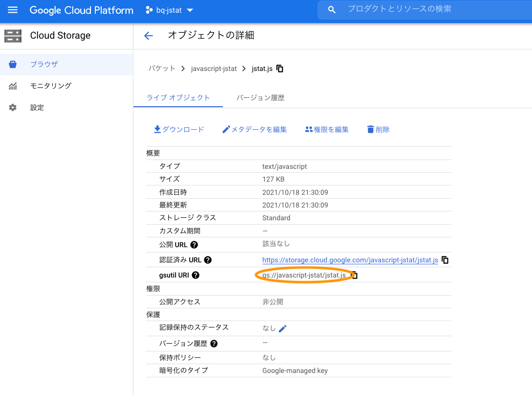
Task: Copy the authenticated URL
Action: [x=445, y=260]
